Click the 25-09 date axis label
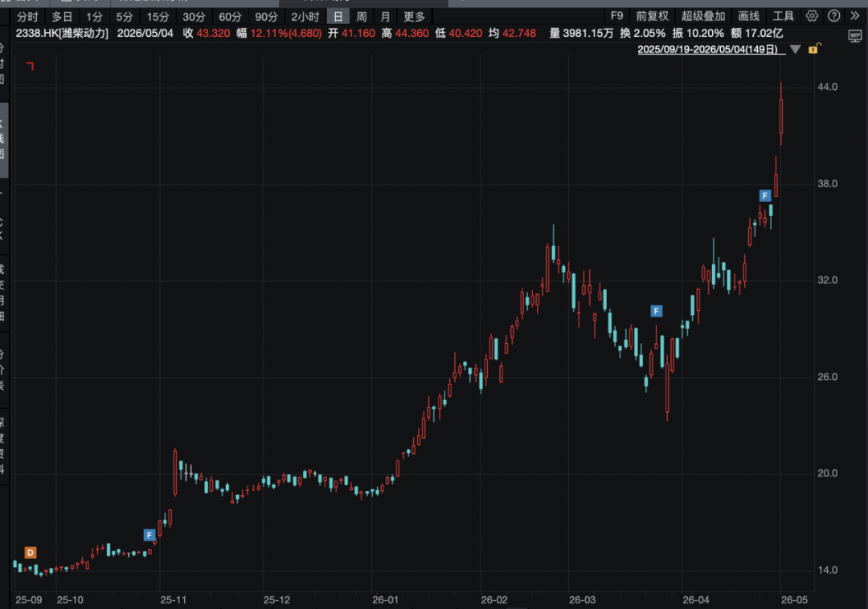The width and height of the screenshot is (868, 609). pyautogui.click(x=29, y=599)
